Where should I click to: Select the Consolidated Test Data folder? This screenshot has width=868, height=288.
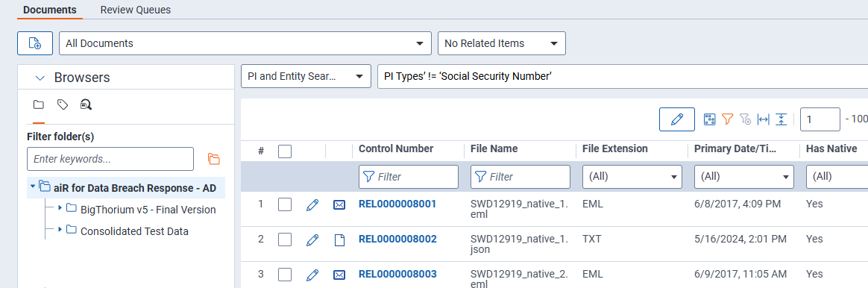[134, 231]
